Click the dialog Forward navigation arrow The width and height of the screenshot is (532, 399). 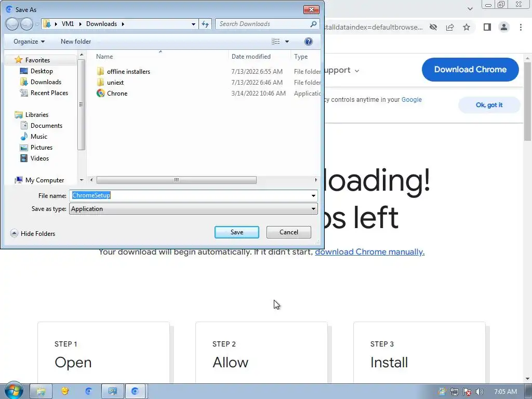coord(26,24)
